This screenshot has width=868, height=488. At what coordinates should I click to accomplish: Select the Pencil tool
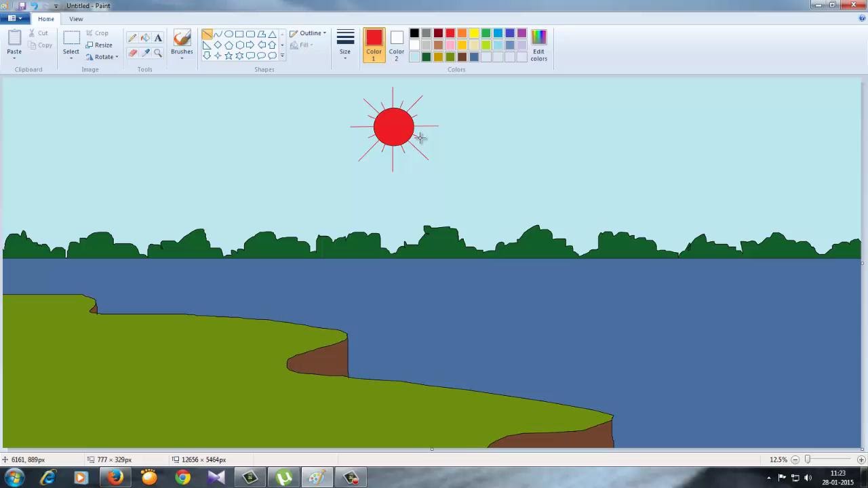click(133, 37)
